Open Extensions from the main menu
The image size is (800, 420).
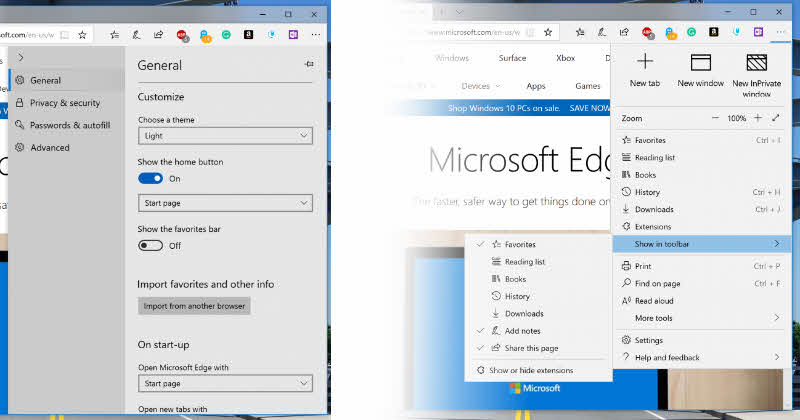click(x=702, y=227)
